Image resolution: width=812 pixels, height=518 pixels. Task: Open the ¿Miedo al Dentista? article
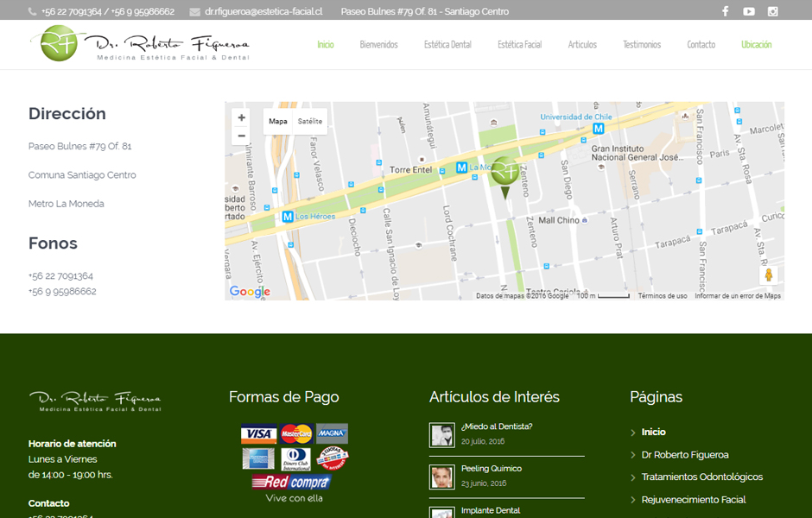pyautogui.click(x=497, y=426)
